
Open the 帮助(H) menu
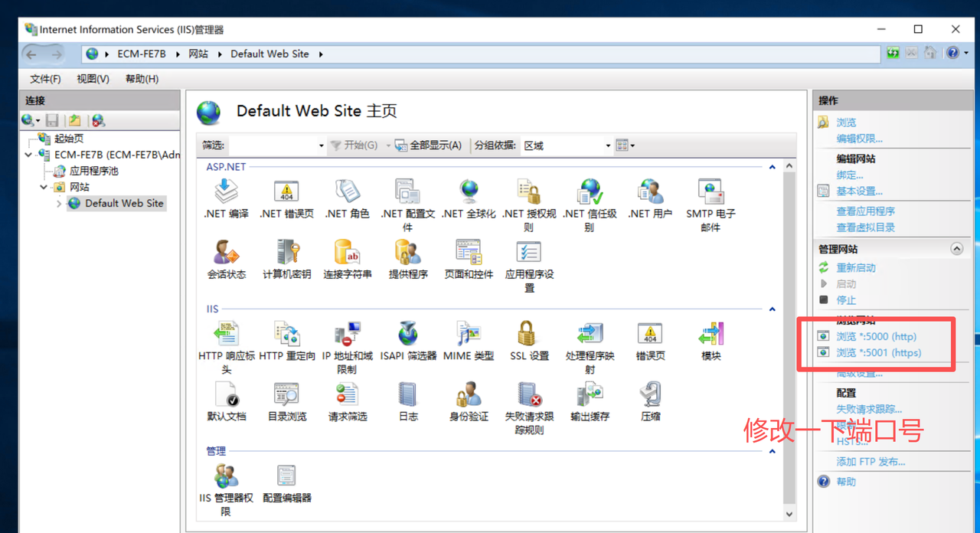click(142, 79)
